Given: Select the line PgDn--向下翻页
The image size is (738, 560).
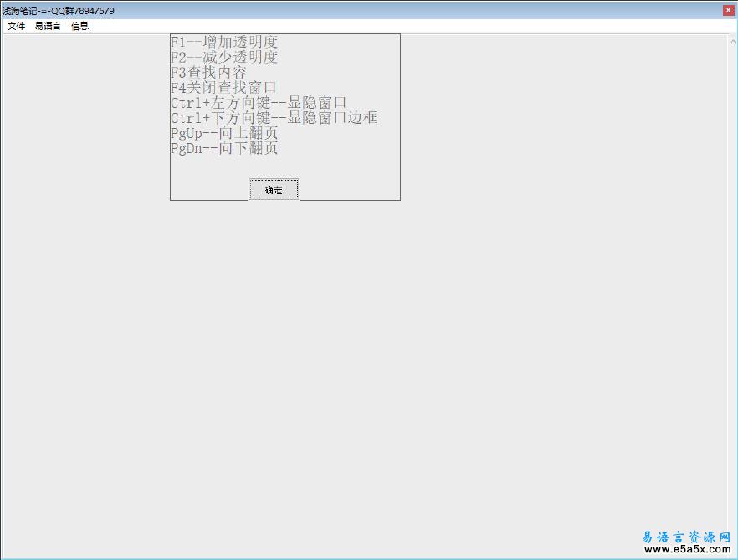Looking at the screenshot, I should coord(224,148).
